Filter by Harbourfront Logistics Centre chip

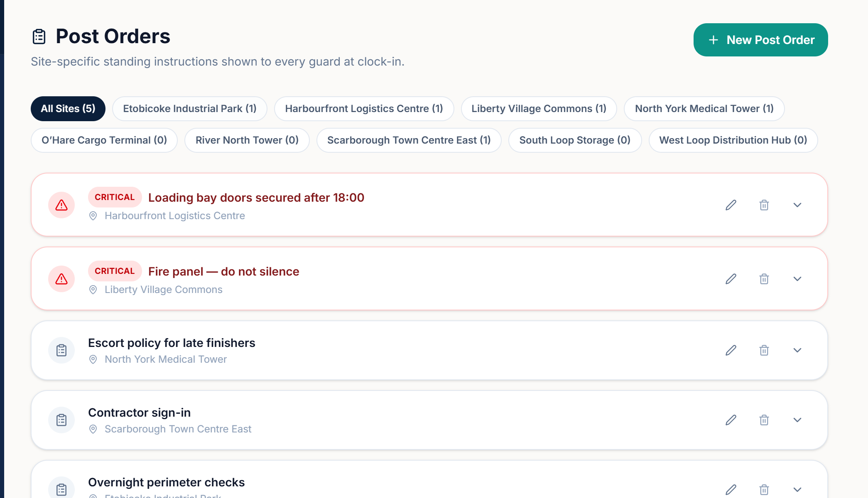pos(364,109)
